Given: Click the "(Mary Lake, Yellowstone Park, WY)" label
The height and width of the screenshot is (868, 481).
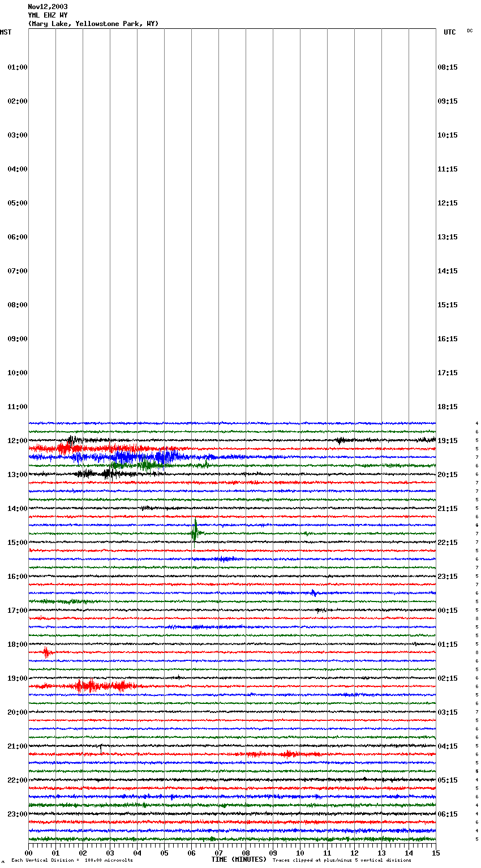Looking at the screenshot, I should [93, 24].
